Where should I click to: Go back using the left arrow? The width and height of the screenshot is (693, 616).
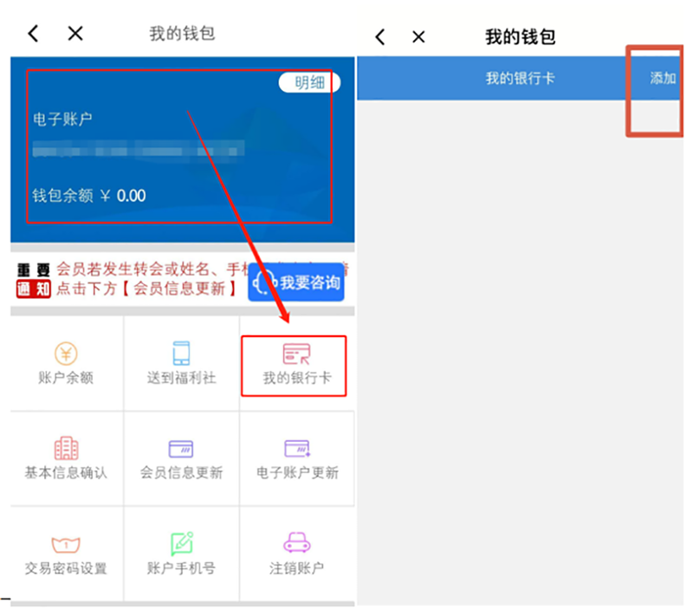pyautogui.click(x=32, y=34)
